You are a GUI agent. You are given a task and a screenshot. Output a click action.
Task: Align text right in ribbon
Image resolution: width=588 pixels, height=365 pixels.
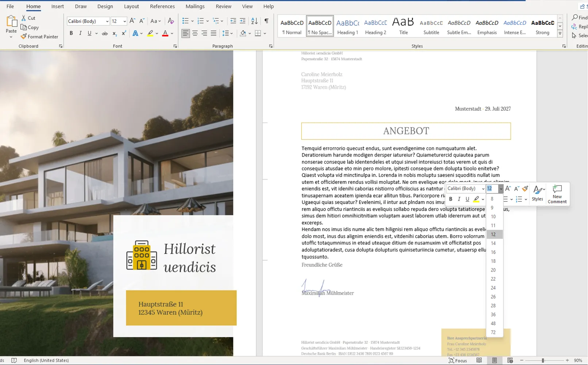[x=204, y=33]
